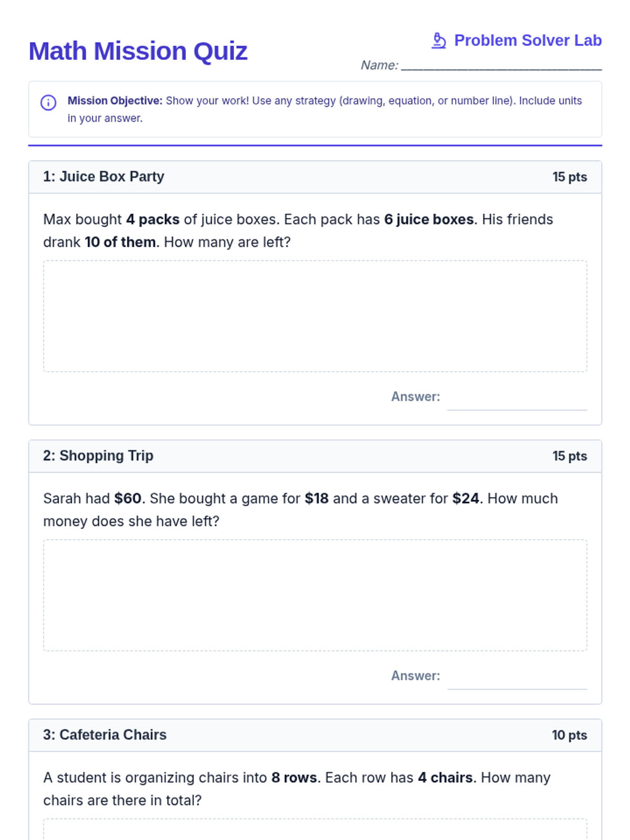Click the 15 pts label for Juice Box Party

click(569, 177)
